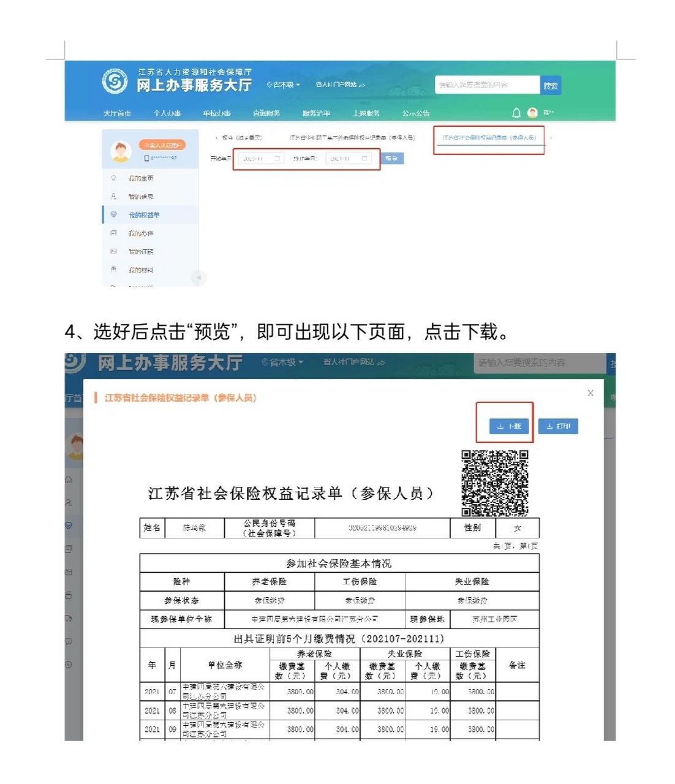Open the 个人办事 navigation item
This screenshot has height=784, width=675.
point(167,113)
